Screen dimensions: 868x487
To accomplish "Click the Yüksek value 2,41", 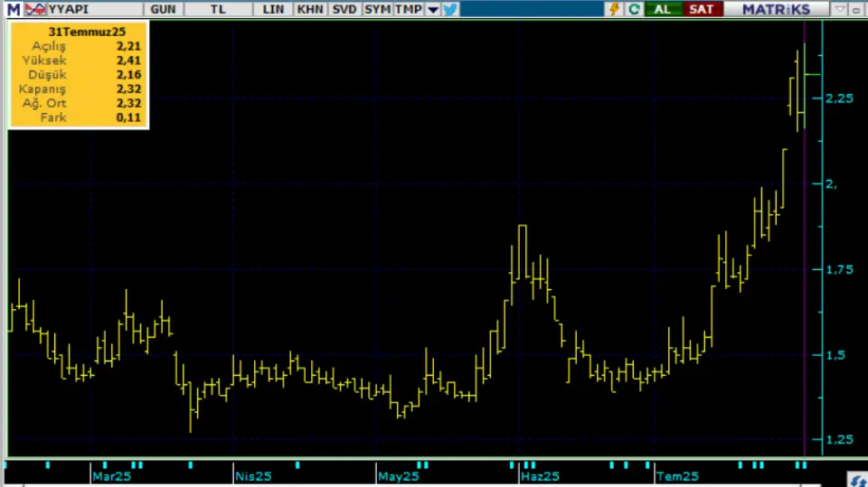I will pyautogui.click(x=128, y=61).
